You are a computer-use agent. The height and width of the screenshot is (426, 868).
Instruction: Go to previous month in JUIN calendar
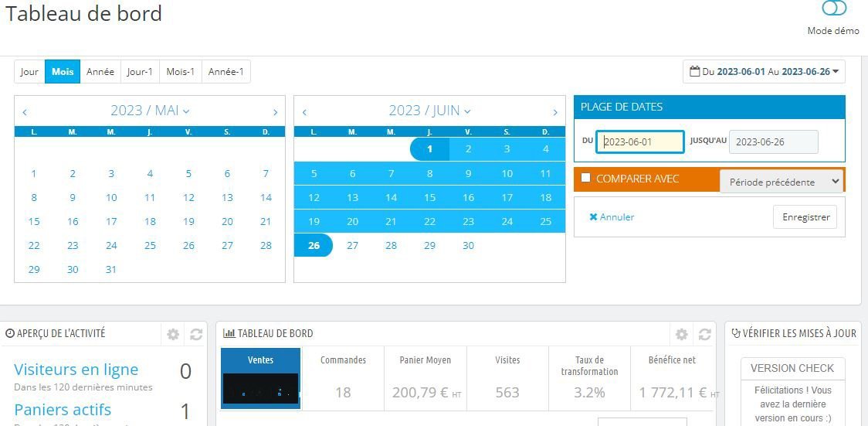(304, 112)
